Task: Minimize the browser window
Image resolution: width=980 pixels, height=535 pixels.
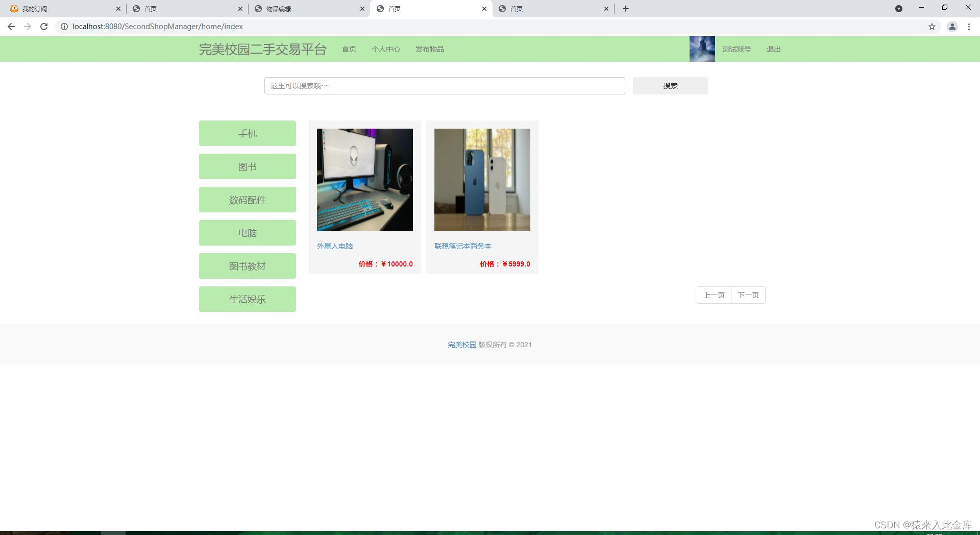Action: pyautogui.click(x=921, y=8)
